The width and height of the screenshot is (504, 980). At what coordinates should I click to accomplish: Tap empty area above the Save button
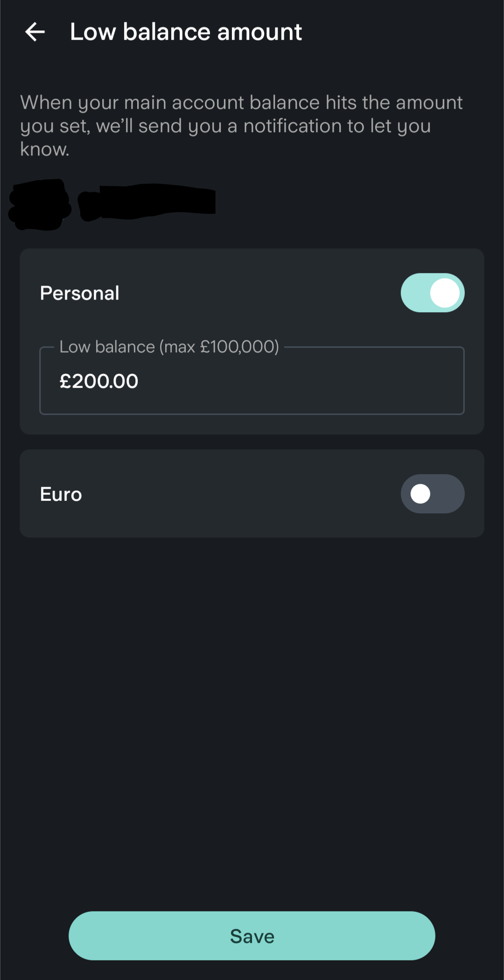point(252,747)
